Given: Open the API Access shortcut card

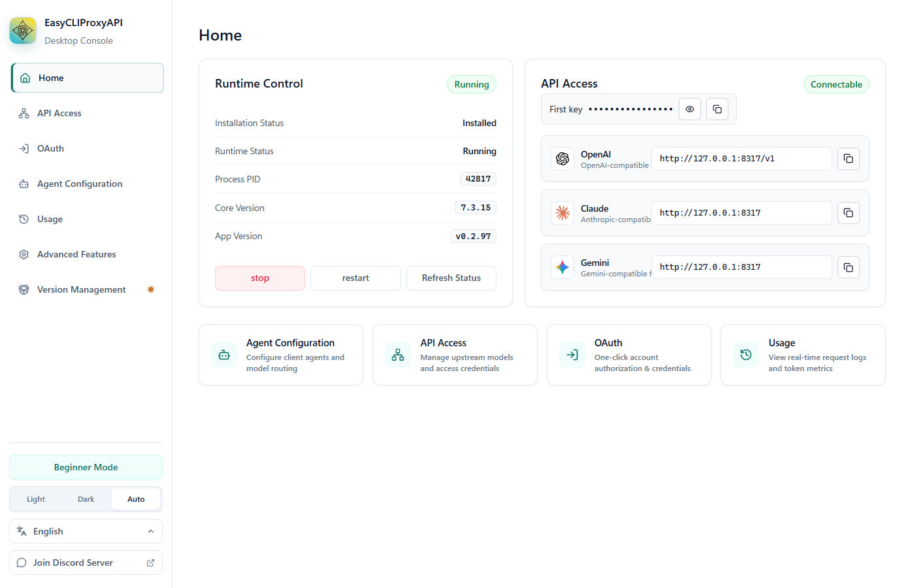Looking at the screenshot, I should click(455, 355).
